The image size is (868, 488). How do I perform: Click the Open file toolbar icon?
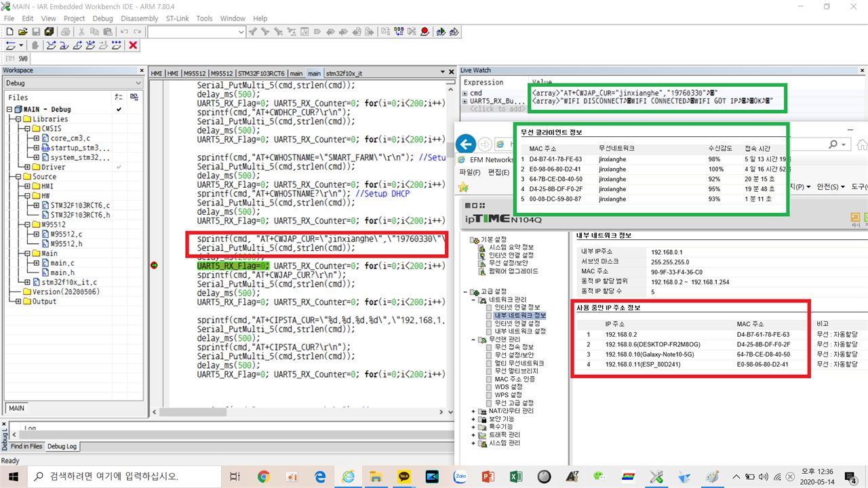coord(22,32)
